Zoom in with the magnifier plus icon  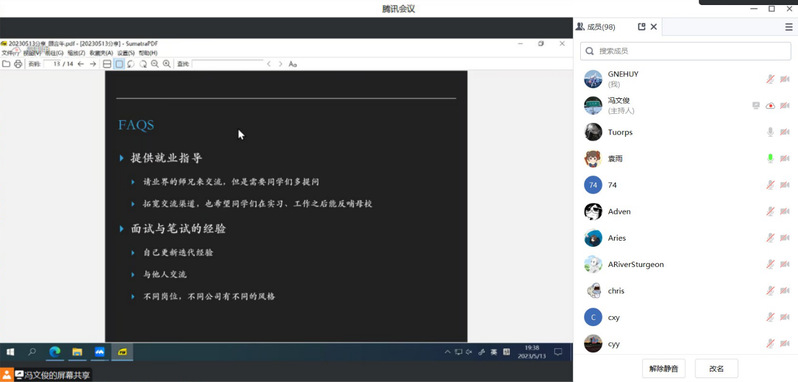point(167,64)
